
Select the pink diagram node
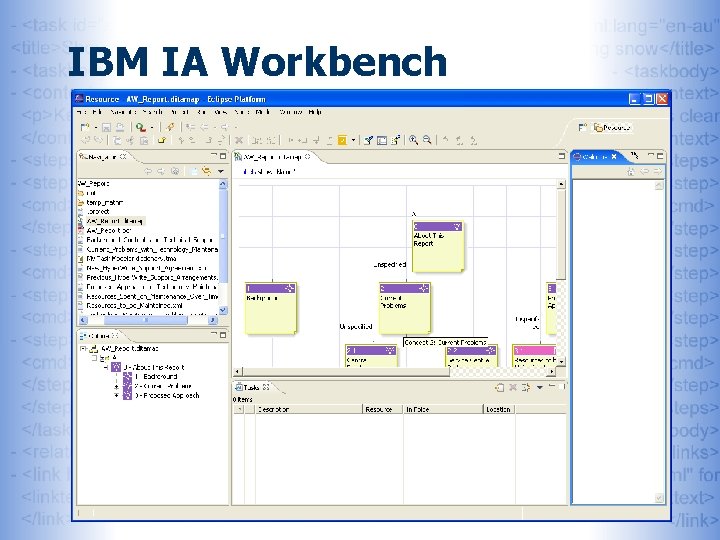pyautogui.click(x=534, y=356)
